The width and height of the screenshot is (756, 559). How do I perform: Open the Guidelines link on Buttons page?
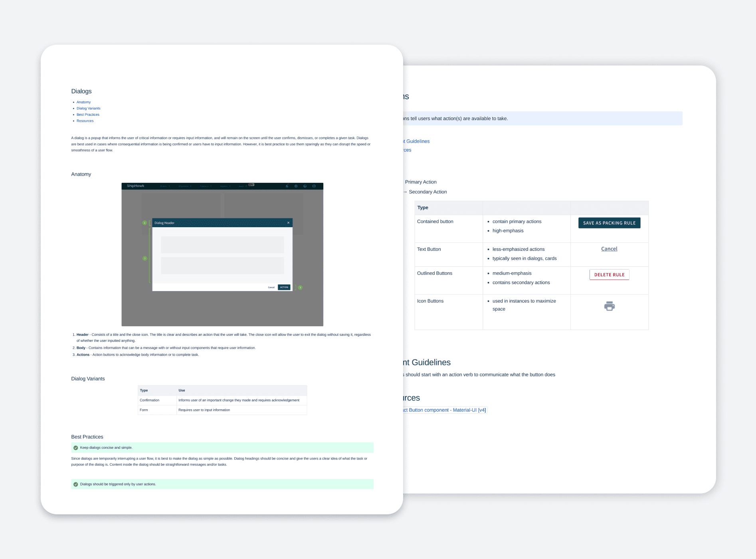[x=416, y=141]
